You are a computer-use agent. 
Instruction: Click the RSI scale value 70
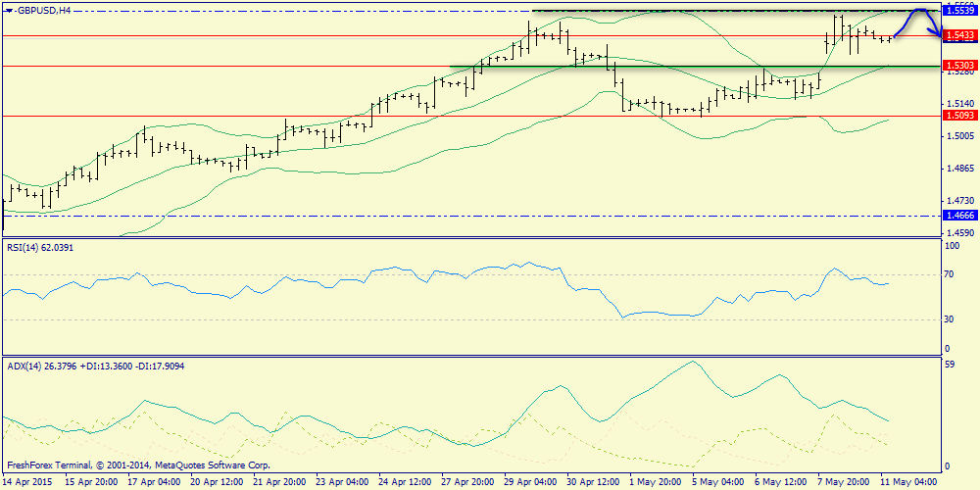click(951, 274)
